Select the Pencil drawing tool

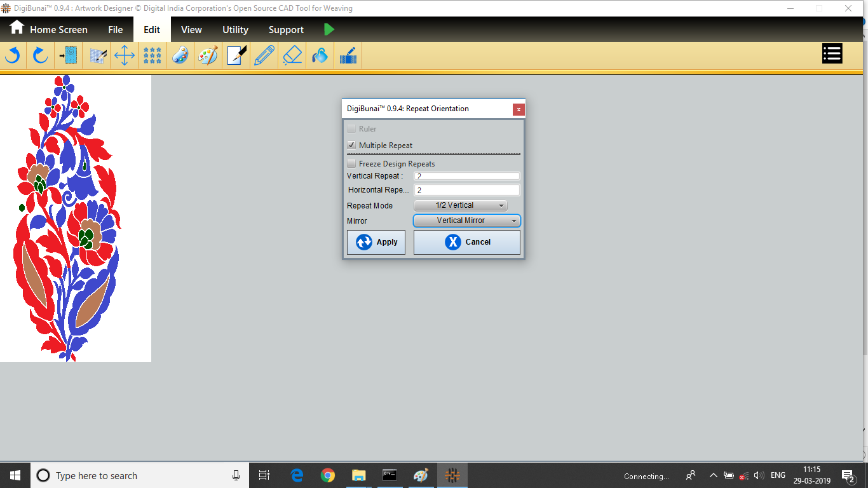coord(264,55)
